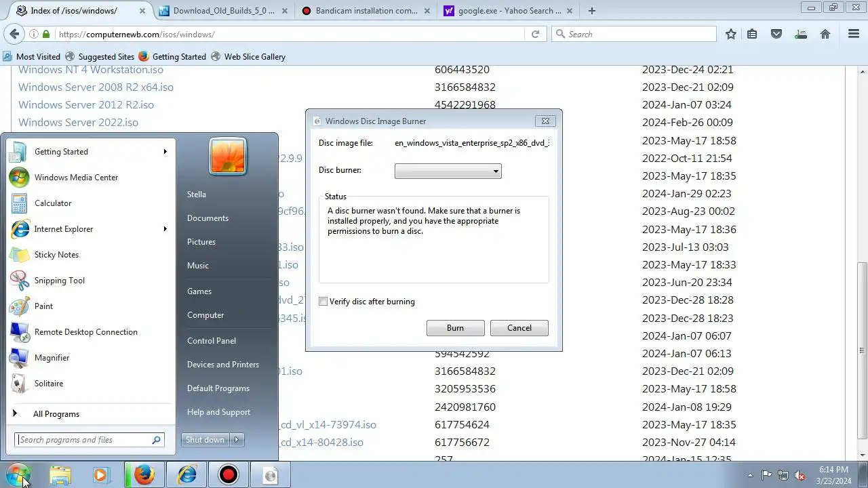
Task: Open Devices and Printers
Action: 223,365
